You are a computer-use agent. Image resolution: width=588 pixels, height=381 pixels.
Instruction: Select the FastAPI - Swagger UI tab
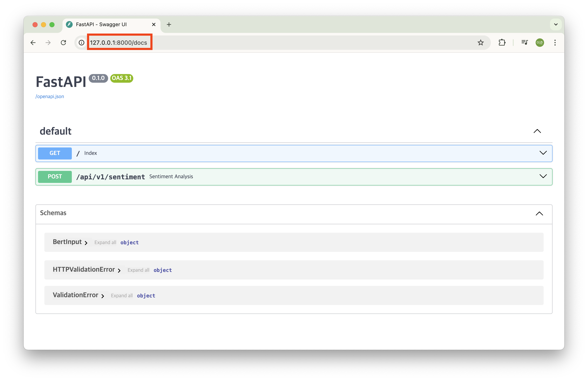coord(101,24)
